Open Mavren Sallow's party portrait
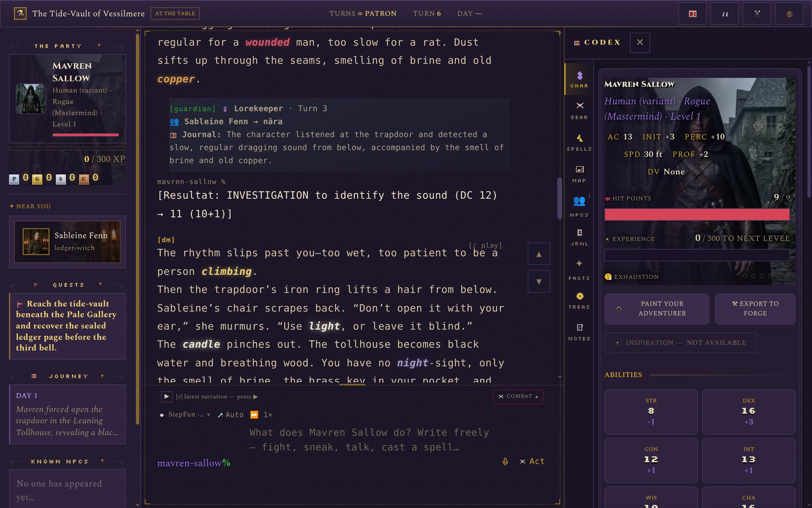The height and width of the screenshot is (508, 812). 31,99
